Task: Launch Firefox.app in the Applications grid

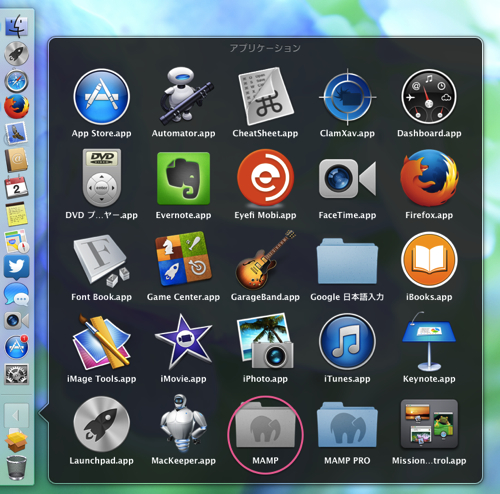Action: coord(429,178)
